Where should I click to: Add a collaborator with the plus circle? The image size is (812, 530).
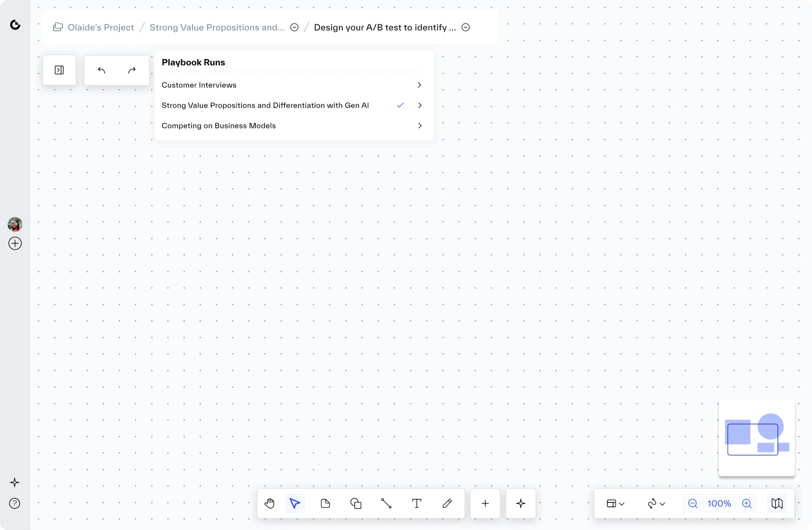point(15,243)
